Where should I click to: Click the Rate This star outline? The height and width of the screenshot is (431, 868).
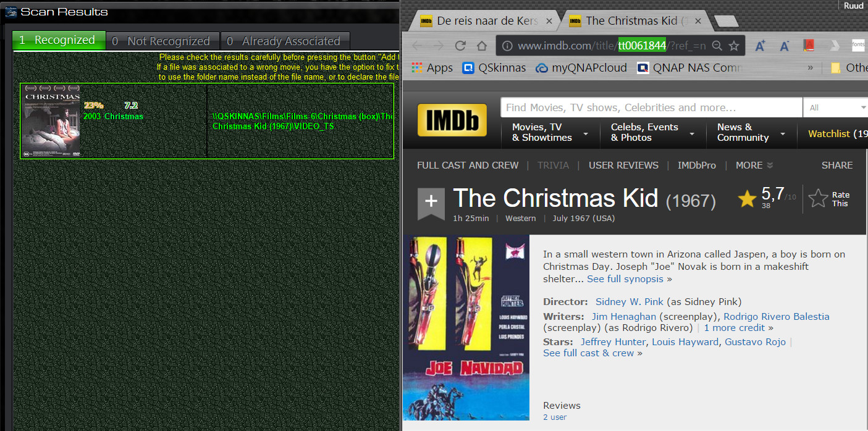tap(818, 198)
